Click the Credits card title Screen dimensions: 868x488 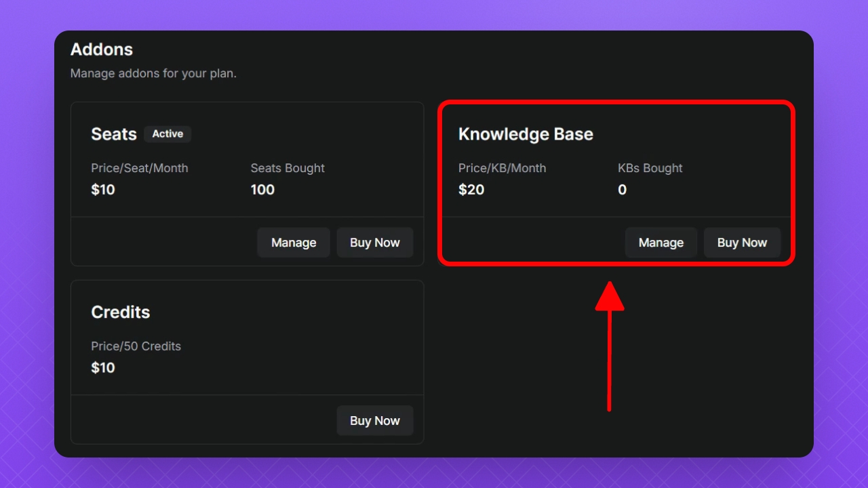tap(121, 312)
